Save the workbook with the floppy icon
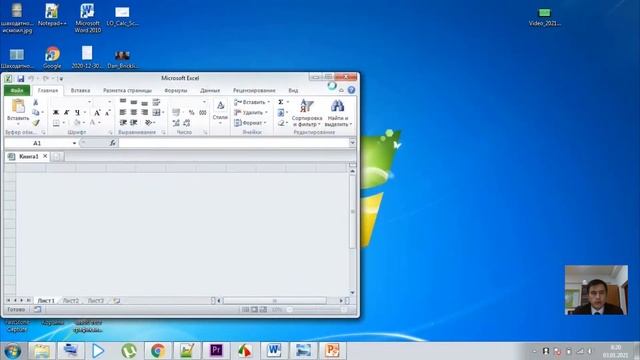The width and height of the screenshot is (640, 360). pyautogui.click(x=20, y=78)
